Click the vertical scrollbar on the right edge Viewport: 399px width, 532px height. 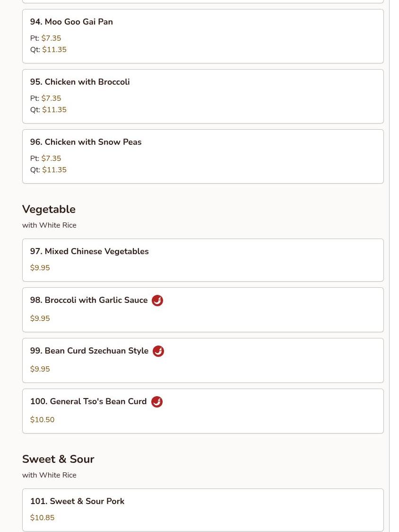(390, 265)
